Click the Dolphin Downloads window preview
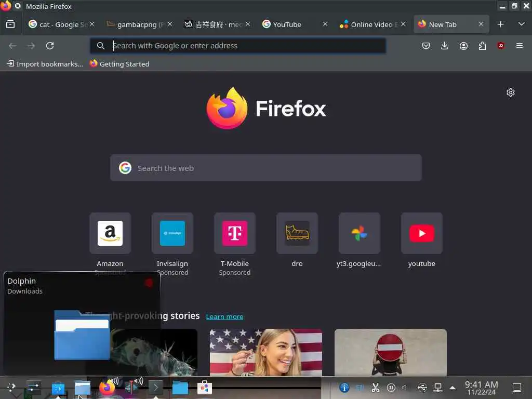Viewport: 532px width, 399px height. (x=82, y=334)
